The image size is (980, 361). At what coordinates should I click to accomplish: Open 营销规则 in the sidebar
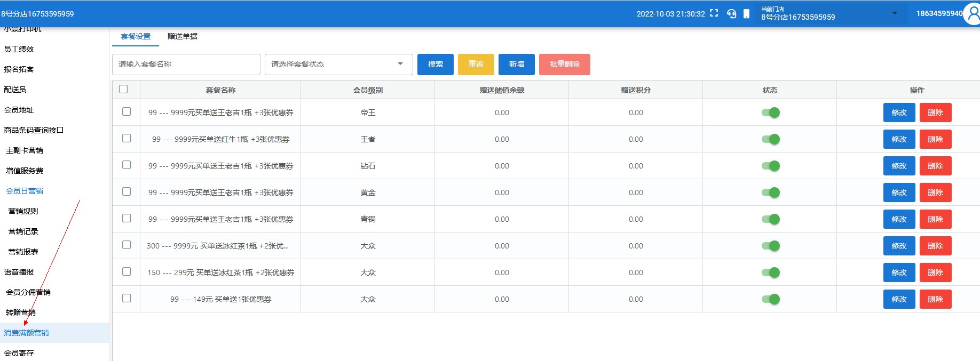coord(23,211)
